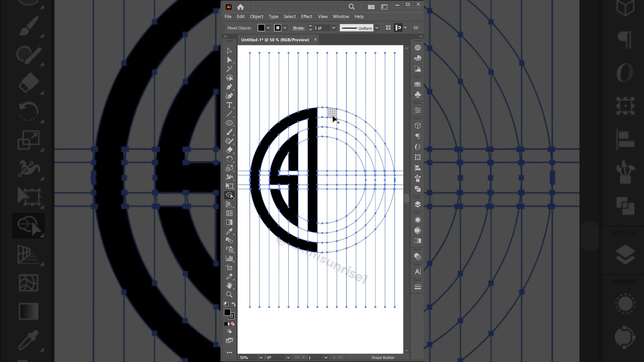
Task: Close the Untitled-1 document tab
Action: click(x=315, y=40)
